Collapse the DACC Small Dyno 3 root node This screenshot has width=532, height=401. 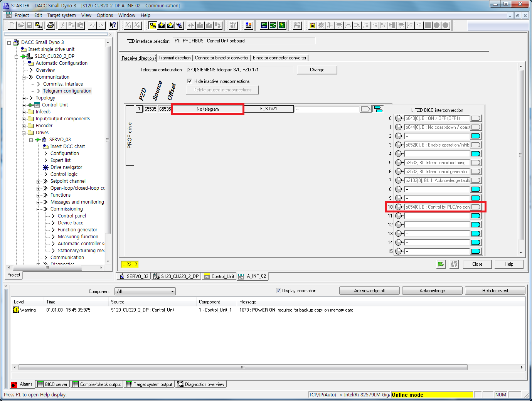tap(9, 42)
